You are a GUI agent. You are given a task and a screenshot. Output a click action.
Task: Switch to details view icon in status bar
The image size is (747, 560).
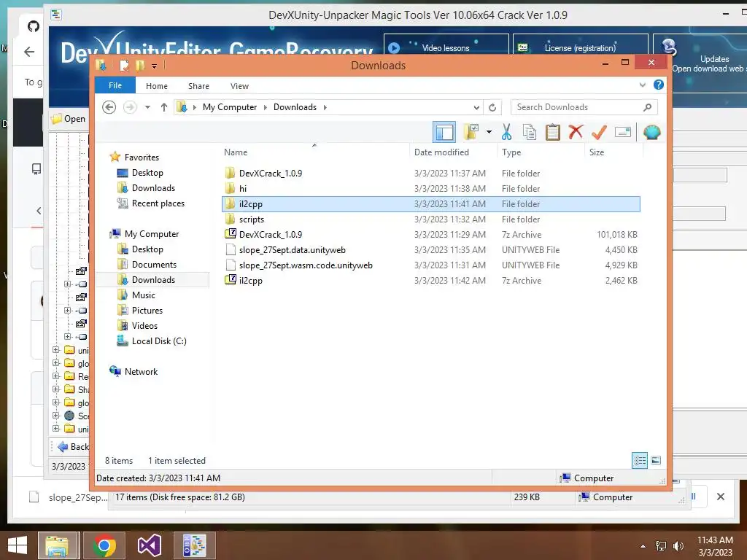(639, 461)
